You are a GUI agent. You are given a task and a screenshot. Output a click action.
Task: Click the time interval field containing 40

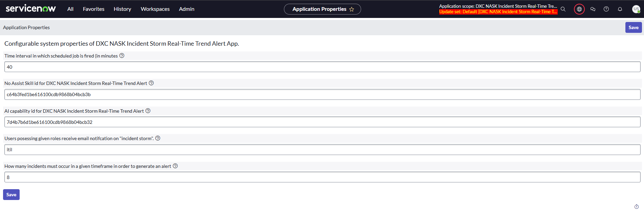(322, 67)
